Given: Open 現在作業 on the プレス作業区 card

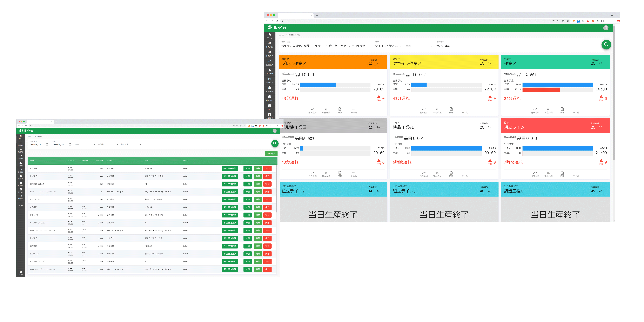Looking at the screenshot, I should coord(326,110).
